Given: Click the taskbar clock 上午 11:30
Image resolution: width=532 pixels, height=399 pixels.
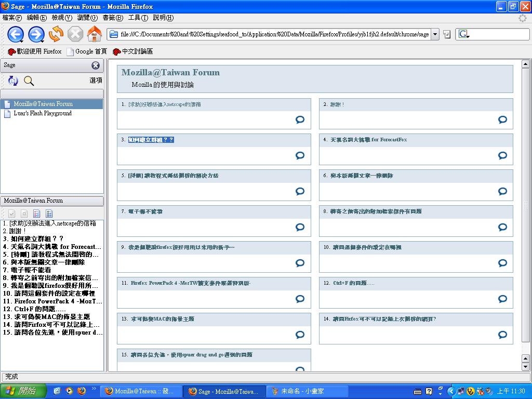Looking at the screenshot, I should point(511,391).
